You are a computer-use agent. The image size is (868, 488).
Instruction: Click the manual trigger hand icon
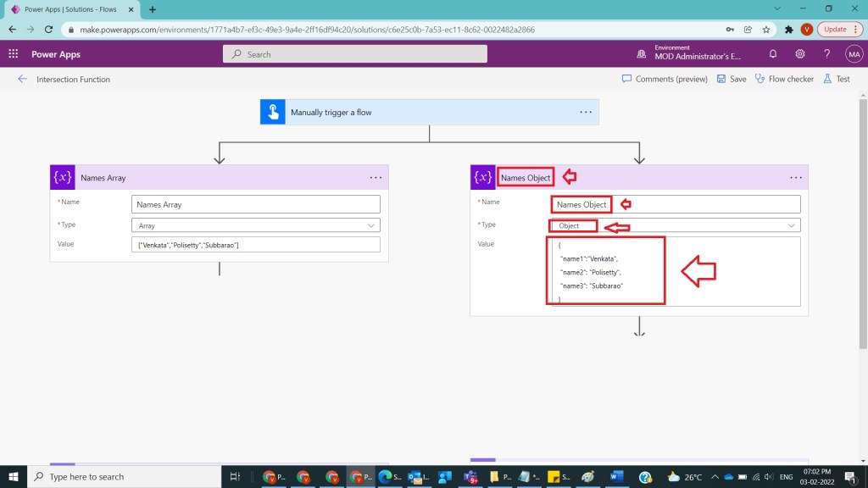[272, 112]
